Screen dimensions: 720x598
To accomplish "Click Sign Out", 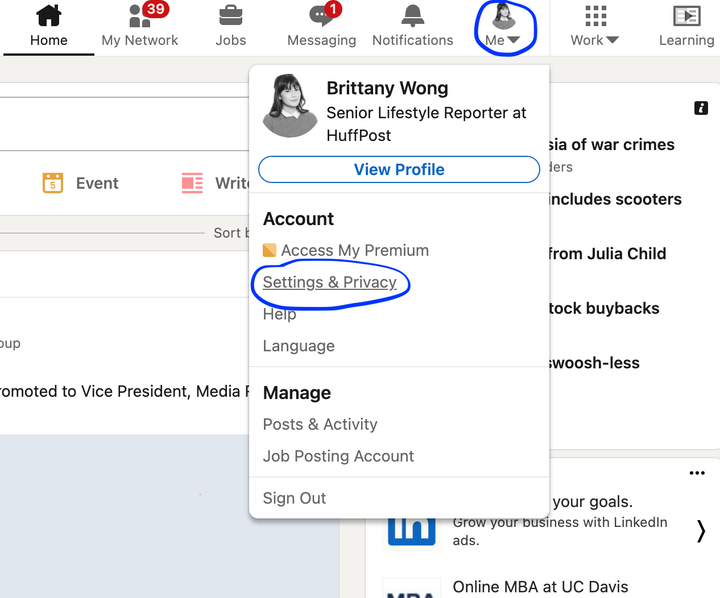I will coord(294,498).
